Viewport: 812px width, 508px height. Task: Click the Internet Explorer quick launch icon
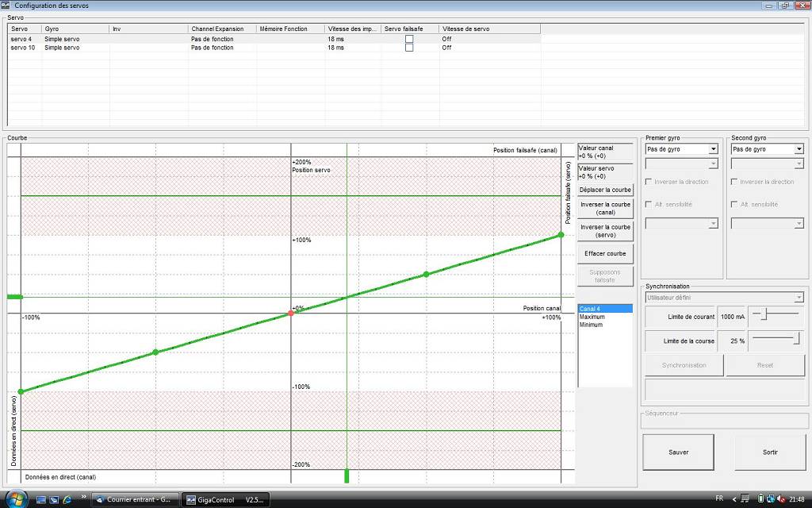(x=67, y=500)
